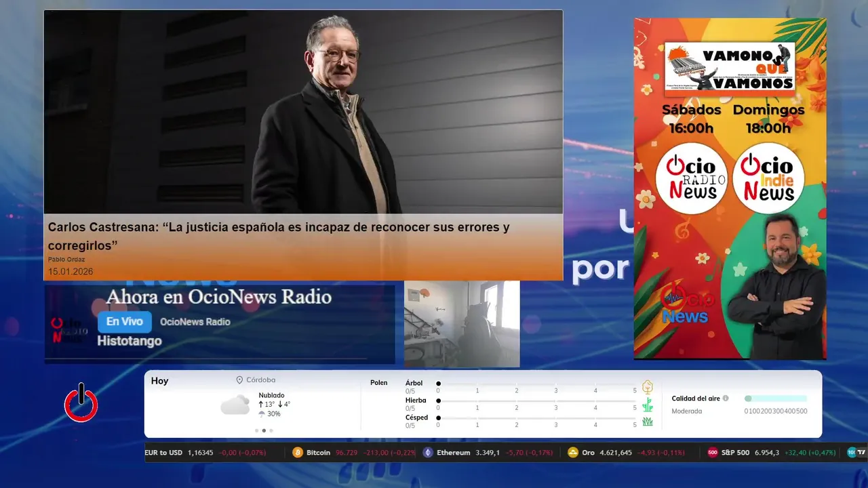
Task: Click the cloudy weather icon
Action: [235, 405]
